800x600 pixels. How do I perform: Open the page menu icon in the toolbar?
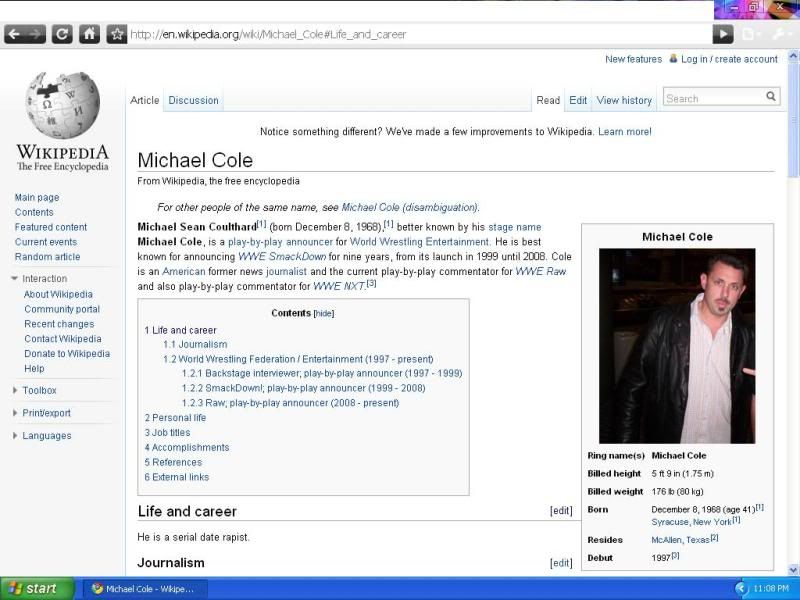[x=752, y=34]
